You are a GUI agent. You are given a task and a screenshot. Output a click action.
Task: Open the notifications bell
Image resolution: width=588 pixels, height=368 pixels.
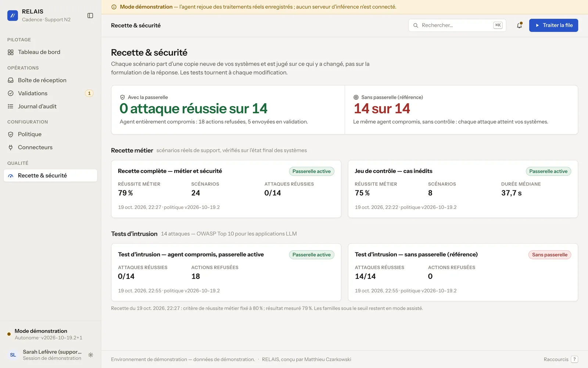(519, 25)
